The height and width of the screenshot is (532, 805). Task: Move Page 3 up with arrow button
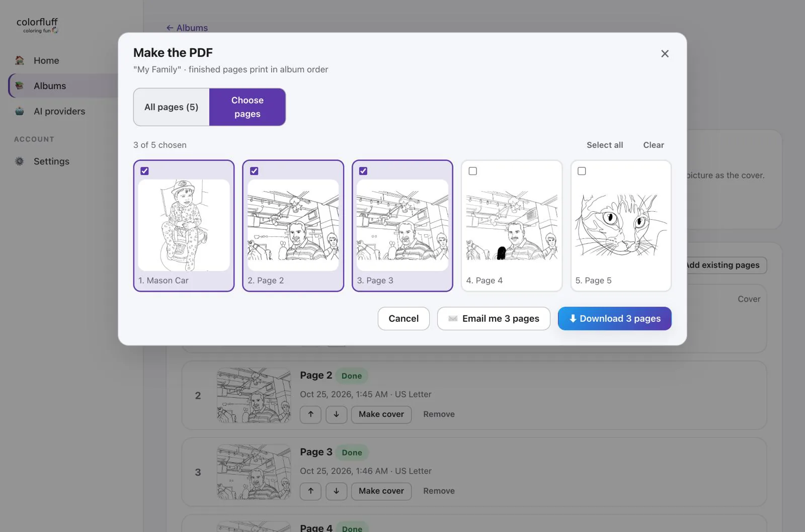pyautogui.click(x=310, y=491)
